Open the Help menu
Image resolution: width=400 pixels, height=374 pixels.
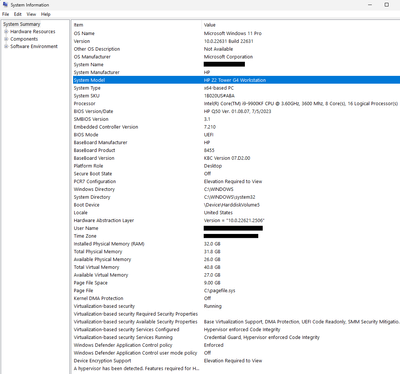coord(46,14)
